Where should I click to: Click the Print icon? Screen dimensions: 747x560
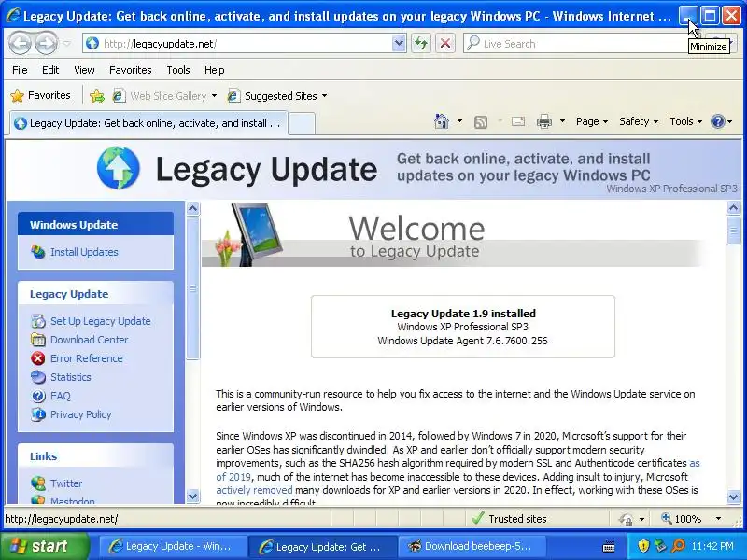(x=544, y=122)
